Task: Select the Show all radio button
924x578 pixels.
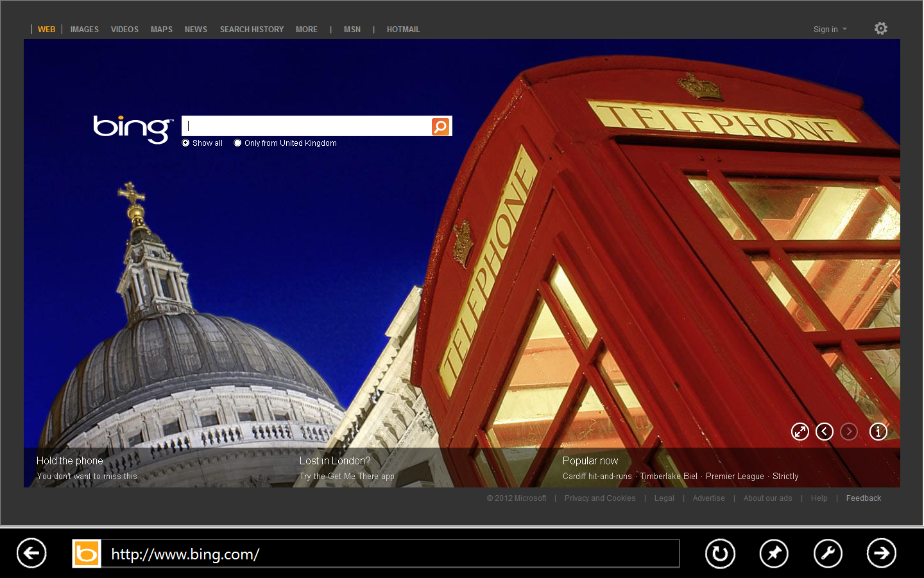Action: pos(186,143)
